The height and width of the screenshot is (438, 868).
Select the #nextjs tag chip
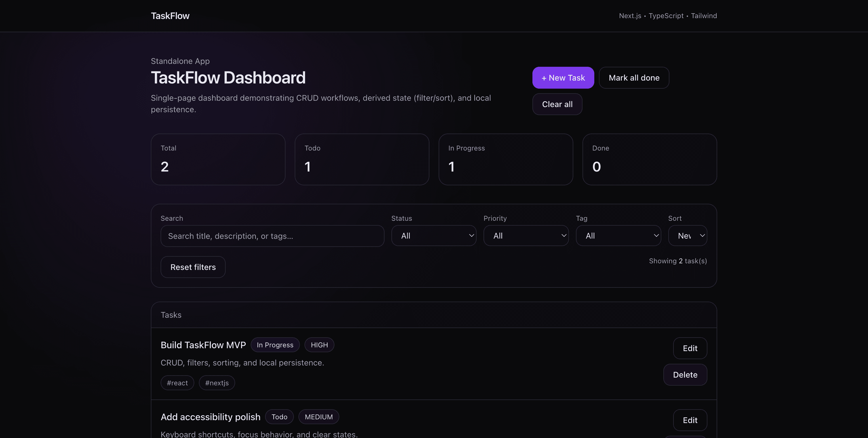[x=217, y=383]
